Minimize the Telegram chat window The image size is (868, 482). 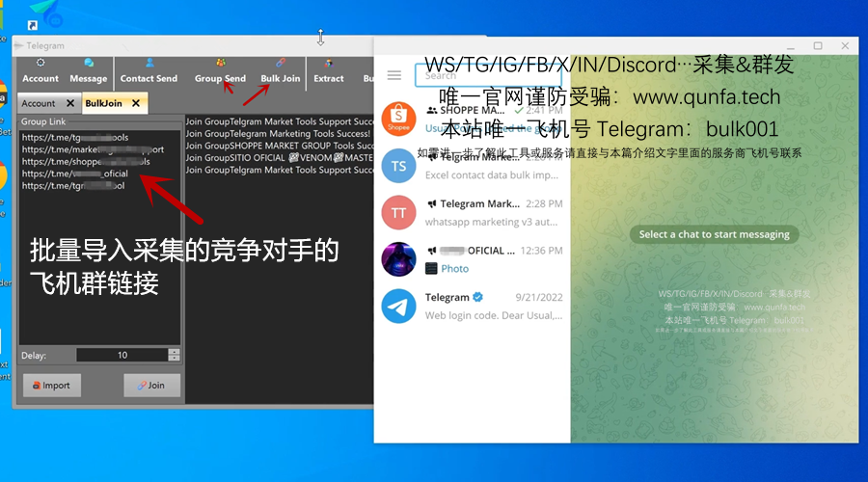tap(791, 46)
